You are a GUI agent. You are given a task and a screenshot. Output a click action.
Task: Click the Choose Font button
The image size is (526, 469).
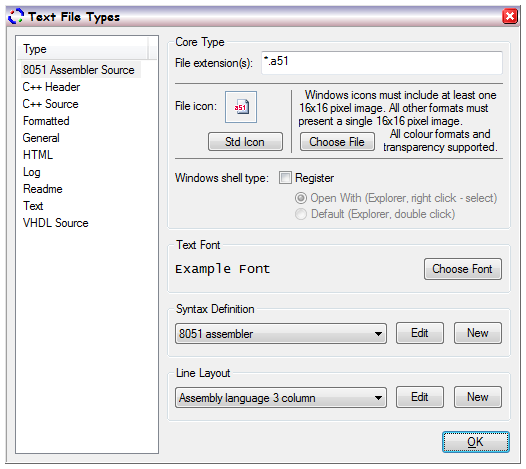click(463, 269)
